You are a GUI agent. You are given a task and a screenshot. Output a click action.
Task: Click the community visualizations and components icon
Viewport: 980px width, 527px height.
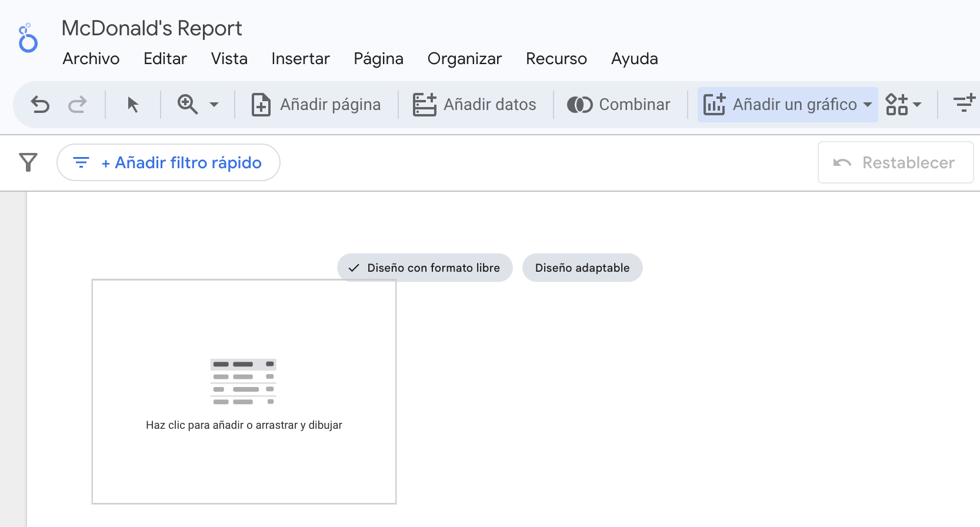[896, 105]
